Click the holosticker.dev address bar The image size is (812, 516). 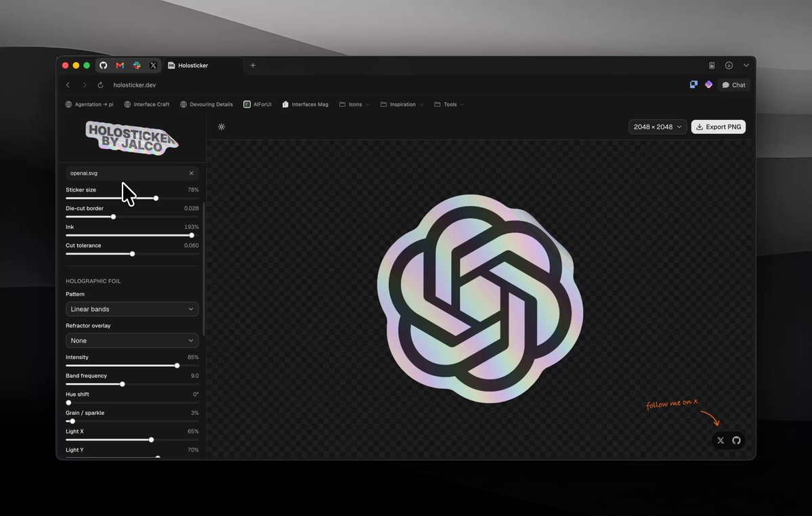[x=135, y=85]
